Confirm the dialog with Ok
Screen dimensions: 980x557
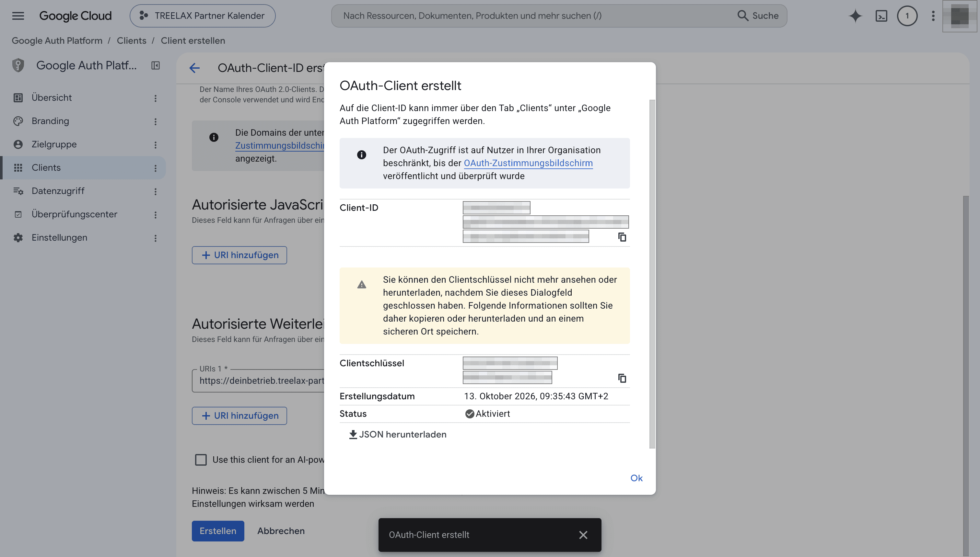636,478
